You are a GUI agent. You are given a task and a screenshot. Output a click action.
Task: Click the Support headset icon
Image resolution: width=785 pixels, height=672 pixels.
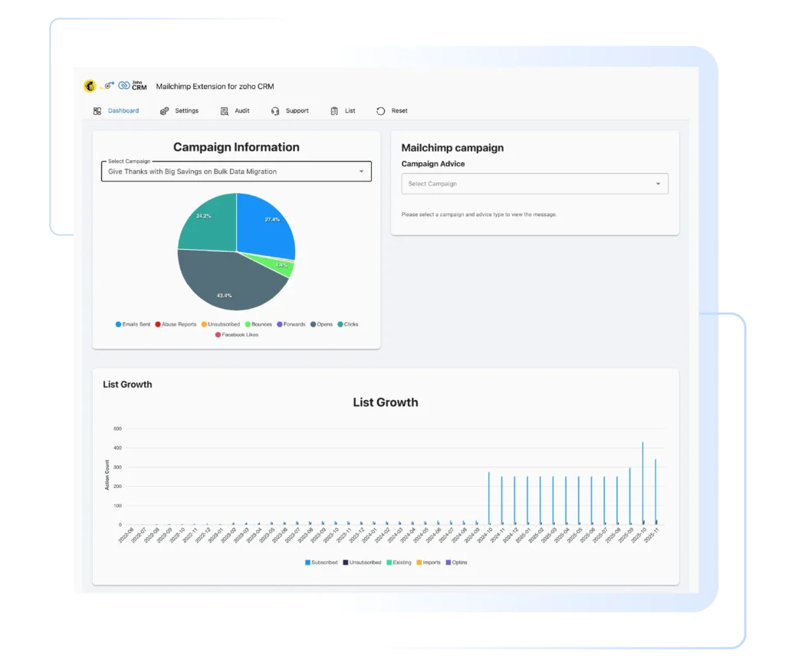point(274,110)
